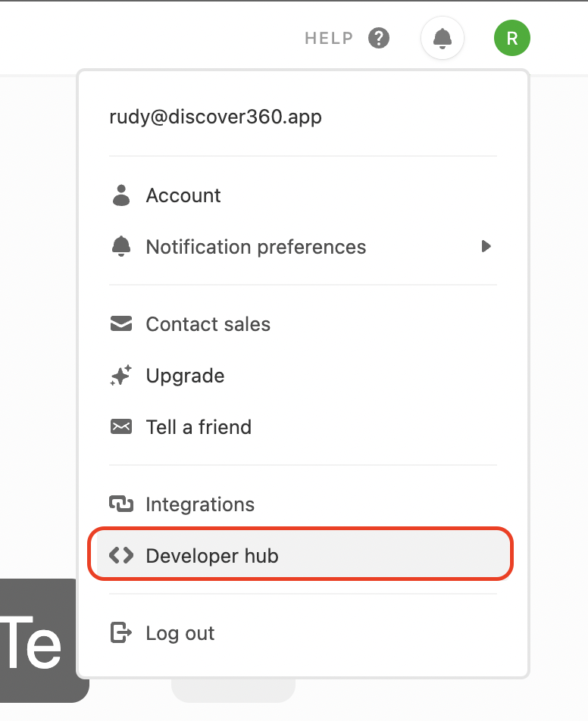Screen dimensions: 588x721
Task: Click the Contact sales envelope icon
Action: click(121, 324)
